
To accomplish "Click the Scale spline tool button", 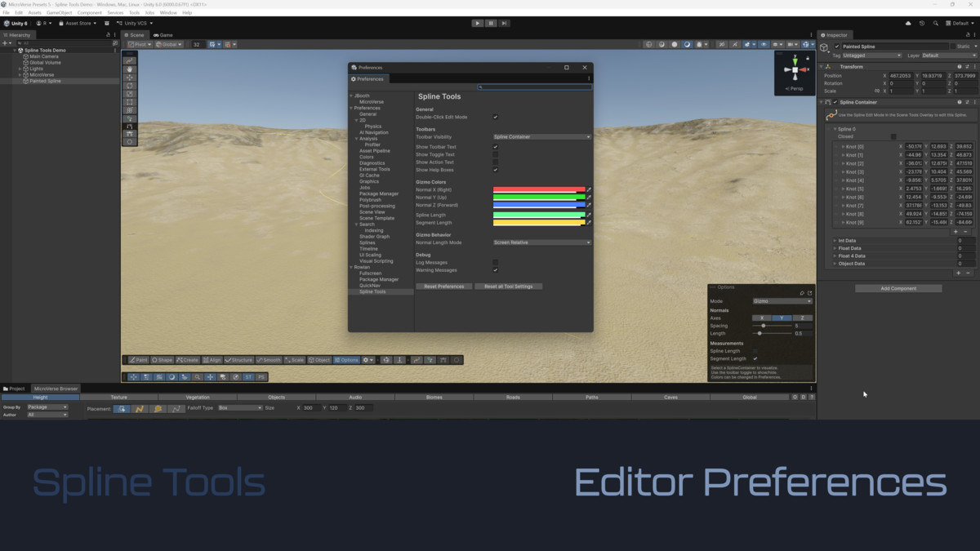I will (294, 360).
